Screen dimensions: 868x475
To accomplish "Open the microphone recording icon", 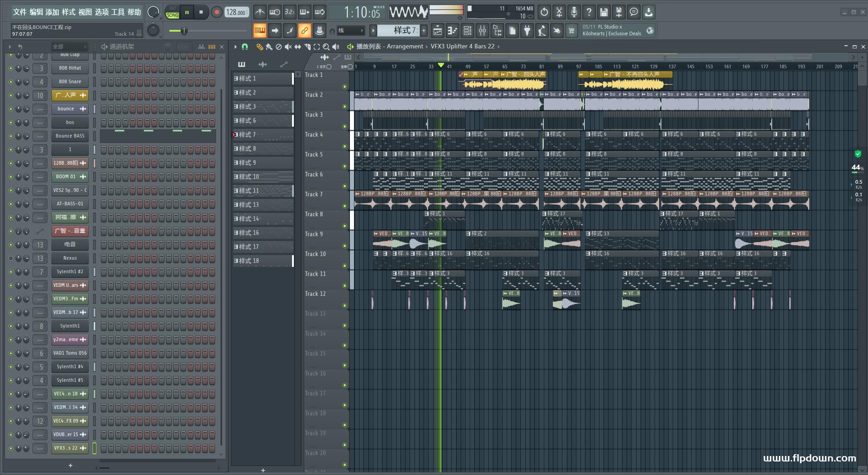I will click(574, 12).
